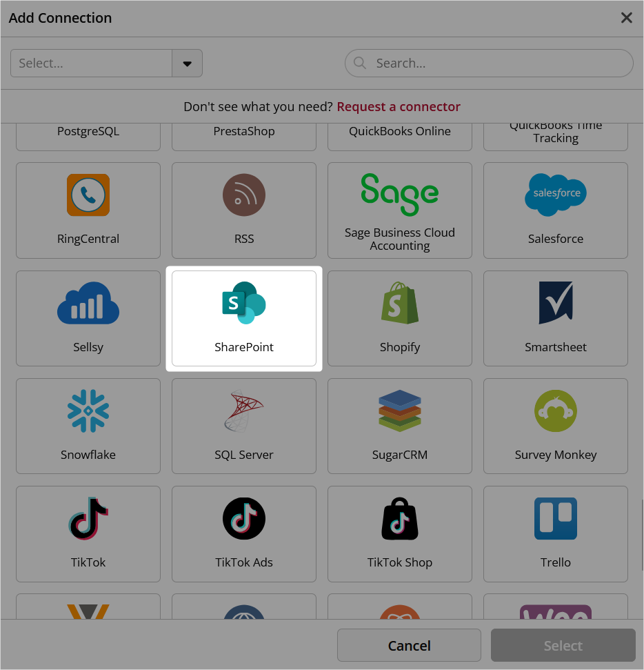This screenshot has height=670, width=644.
Task: Choose the RSS feed icon
Action: click(x=244, y=195)
